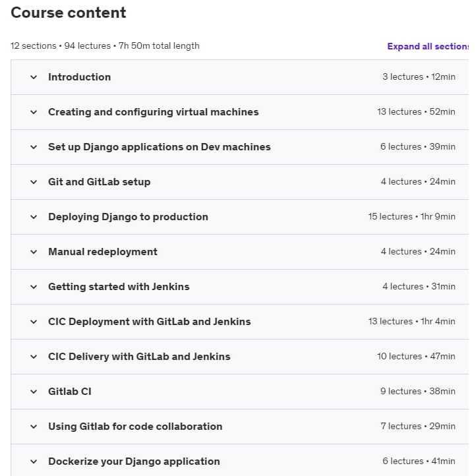476x476 pixels.
Task: Expand chevron for Creating and configuring virtual machines
Action: tap(34, 112)
